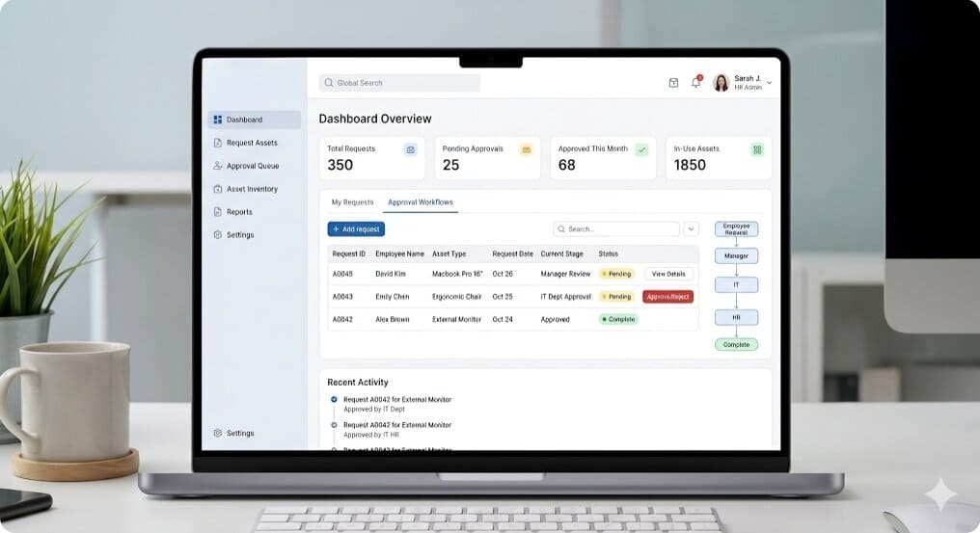The height and width of the screenshot is (533, 980).
Task: Select the David Kim table cell
Action: click(391, 274)
